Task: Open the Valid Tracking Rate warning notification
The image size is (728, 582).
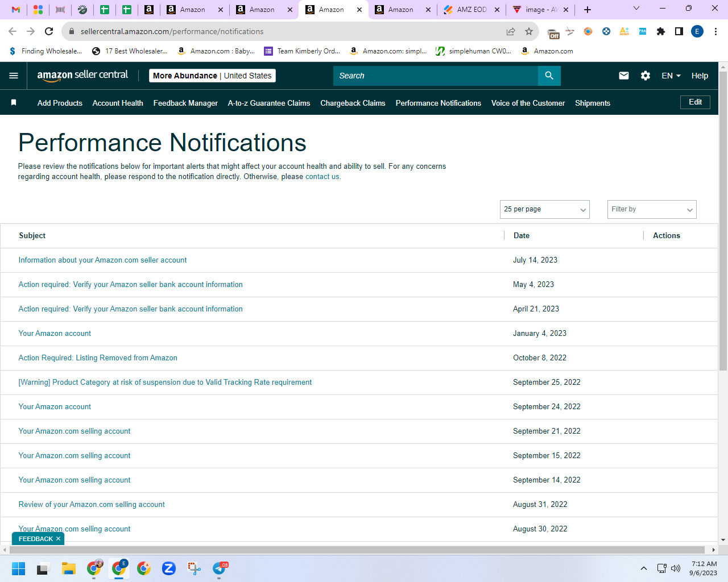Action: pos(165,383)
